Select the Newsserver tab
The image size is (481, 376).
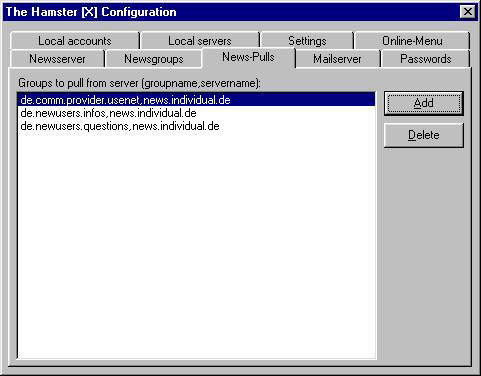pyautogui.click(x=57, y=59)
